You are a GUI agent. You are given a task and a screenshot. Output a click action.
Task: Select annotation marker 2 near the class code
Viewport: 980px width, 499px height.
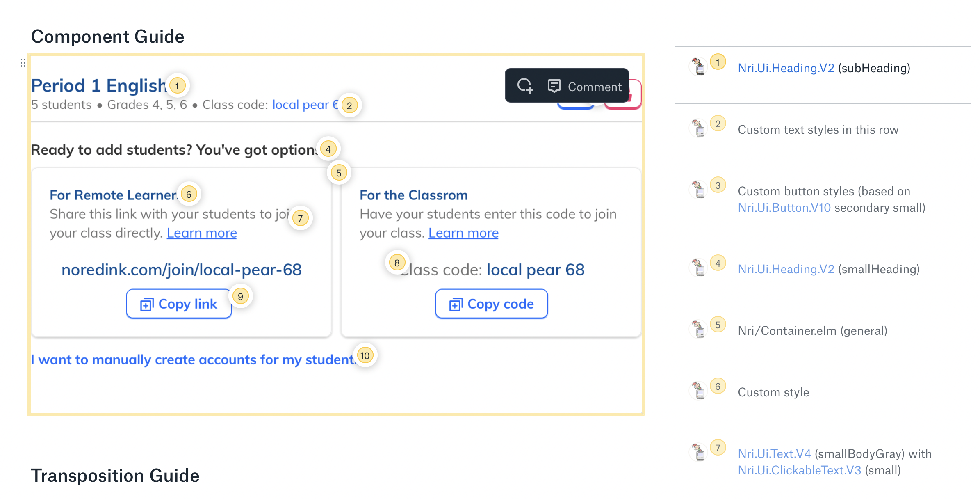coord(349,105)
